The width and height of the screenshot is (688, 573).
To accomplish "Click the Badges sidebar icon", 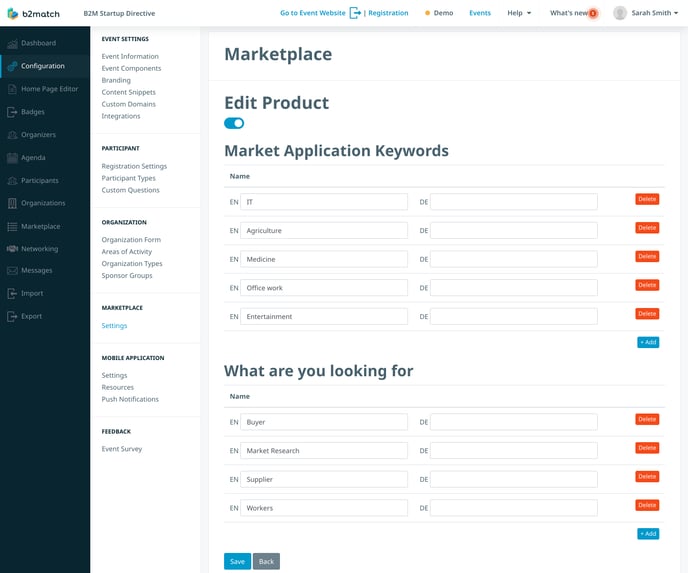I will tap(12, 112).
